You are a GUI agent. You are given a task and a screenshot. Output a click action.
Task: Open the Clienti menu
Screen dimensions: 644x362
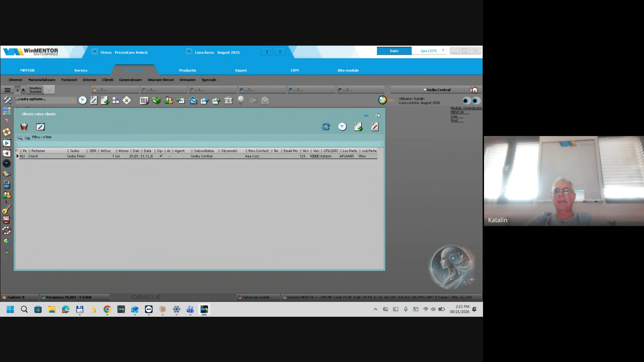(x=108, y=80)
